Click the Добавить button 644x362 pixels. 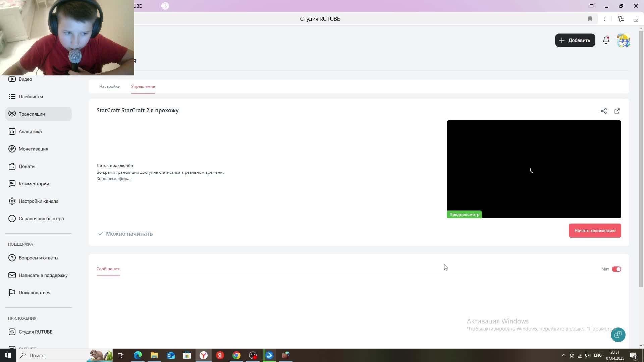575,40
